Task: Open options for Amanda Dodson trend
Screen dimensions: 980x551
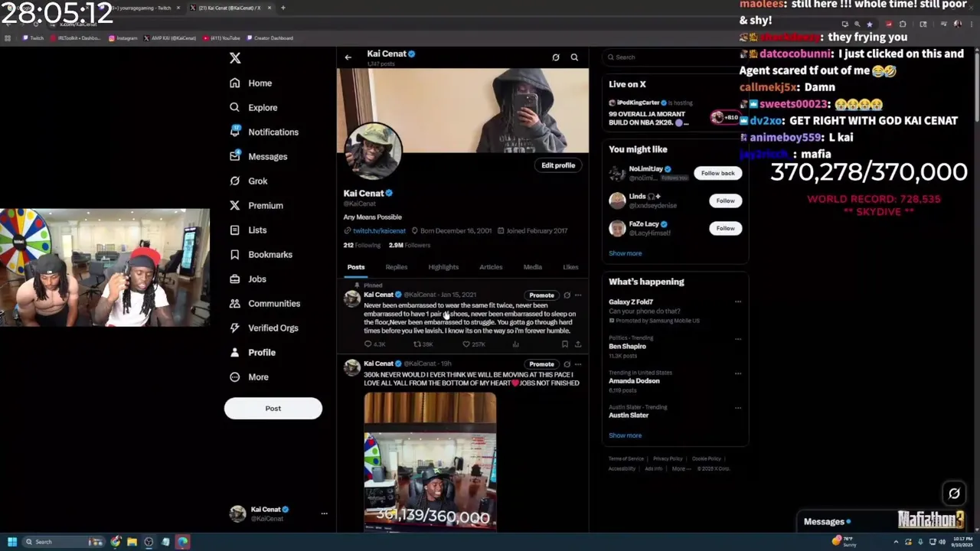Action: point(738,373)
